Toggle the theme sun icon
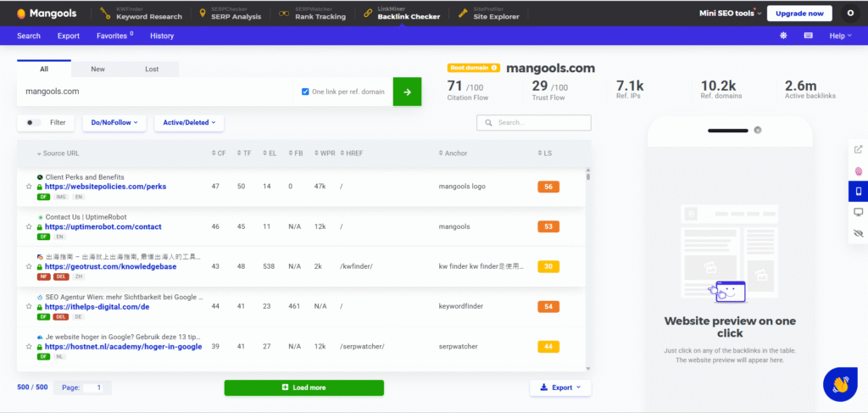The width and height of the screenshot is (868, 413). (x=783, y=36)
